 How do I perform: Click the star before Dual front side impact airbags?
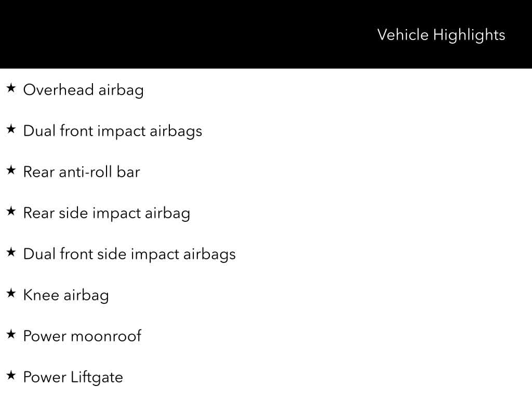pos(11,252)
